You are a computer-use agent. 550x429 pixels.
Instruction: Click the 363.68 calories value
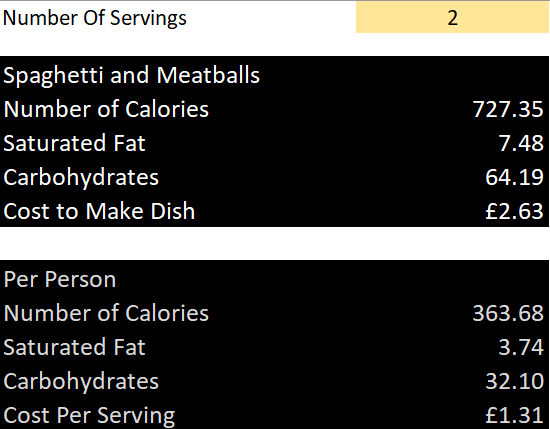tap(508, 313)
